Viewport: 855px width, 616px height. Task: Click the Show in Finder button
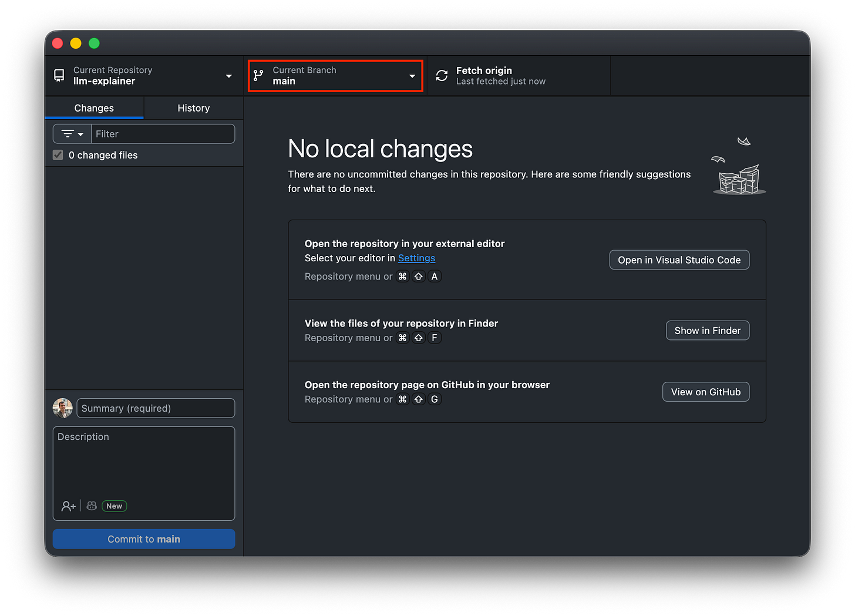[x=707, y=330]
